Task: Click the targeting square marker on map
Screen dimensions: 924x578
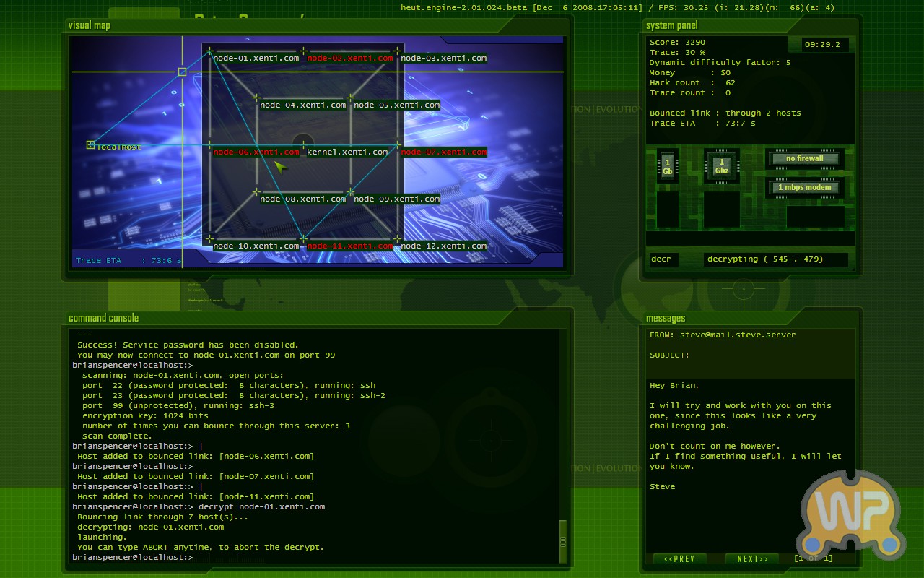Action: point(182,72)
